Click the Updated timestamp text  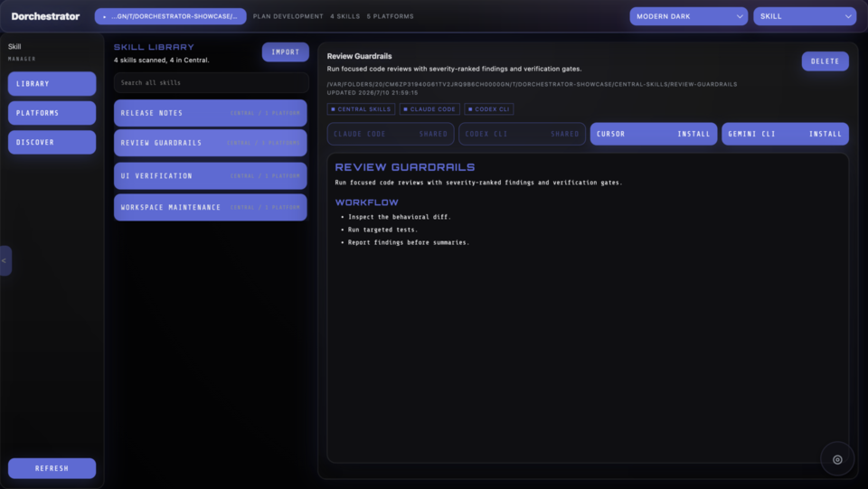[x=372, y=93]
